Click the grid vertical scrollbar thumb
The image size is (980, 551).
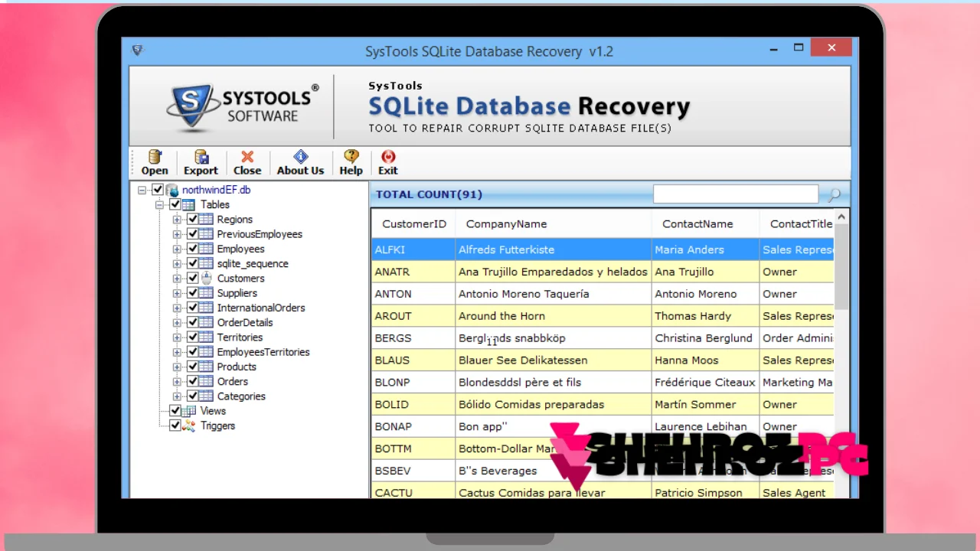coord(841,268)
